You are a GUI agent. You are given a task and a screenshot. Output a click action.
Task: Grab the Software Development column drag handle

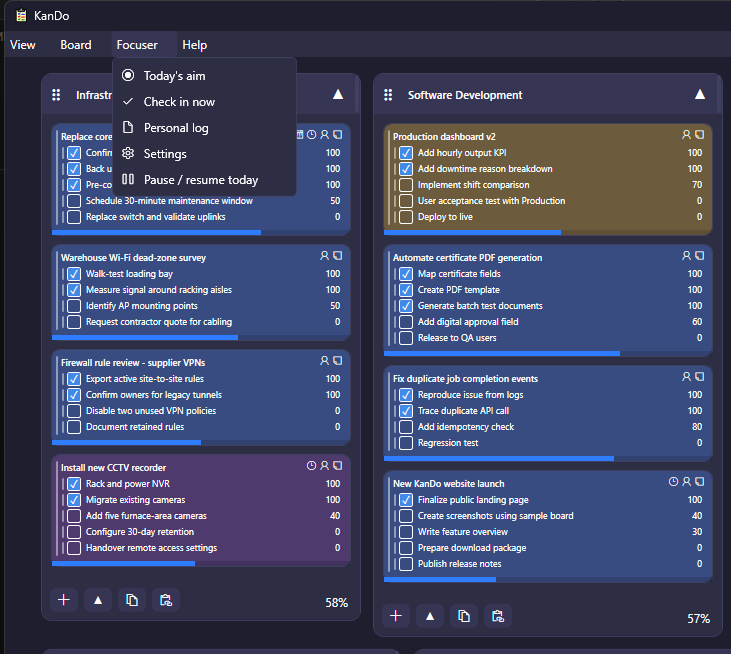pos(388,95)
